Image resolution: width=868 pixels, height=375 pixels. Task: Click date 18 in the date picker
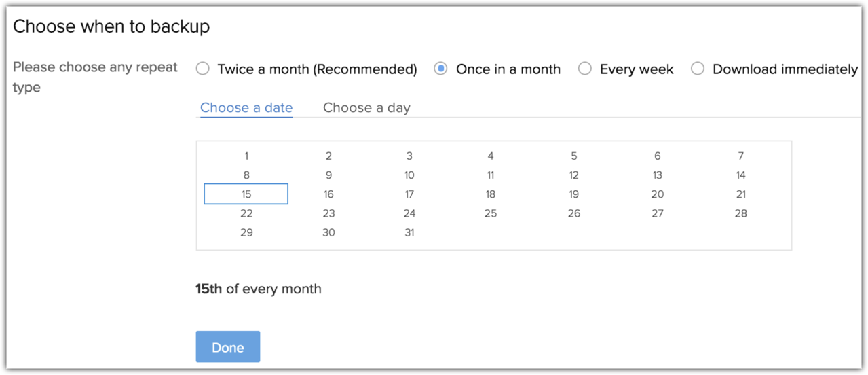point(491,194)
